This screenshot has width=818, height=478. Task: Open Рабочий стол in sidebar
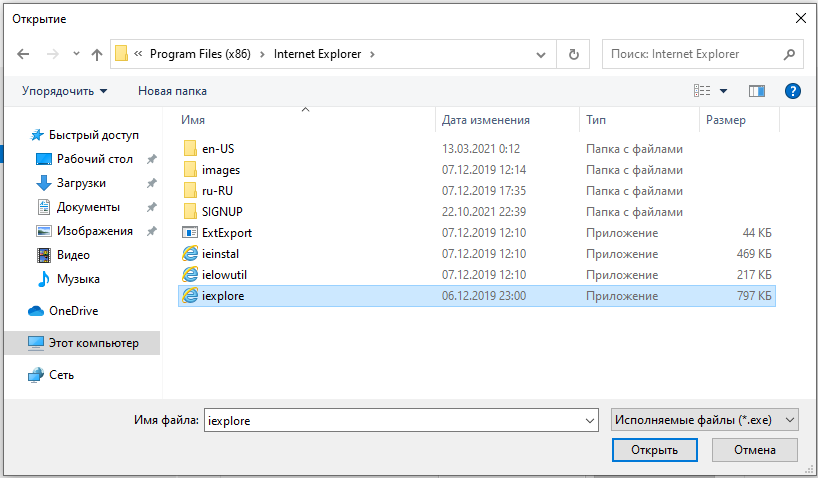tap(94, 159)
